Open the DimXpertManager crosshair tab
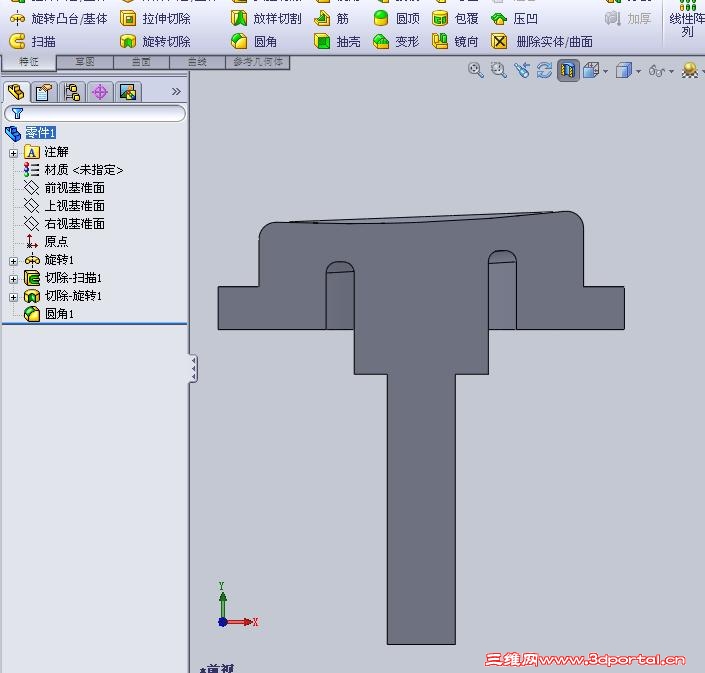705x673 pixels. 100,93
